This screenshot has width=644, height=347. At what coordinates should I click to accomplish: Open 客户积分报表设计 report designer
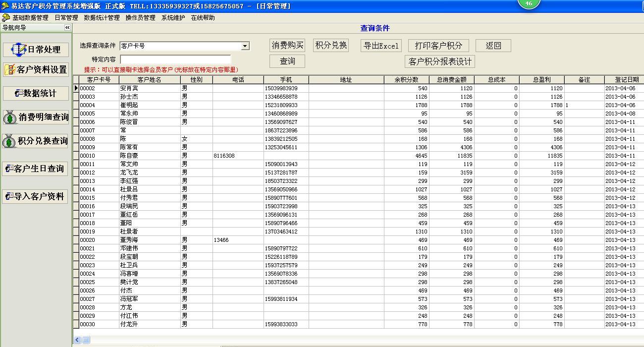coord(440,61)
